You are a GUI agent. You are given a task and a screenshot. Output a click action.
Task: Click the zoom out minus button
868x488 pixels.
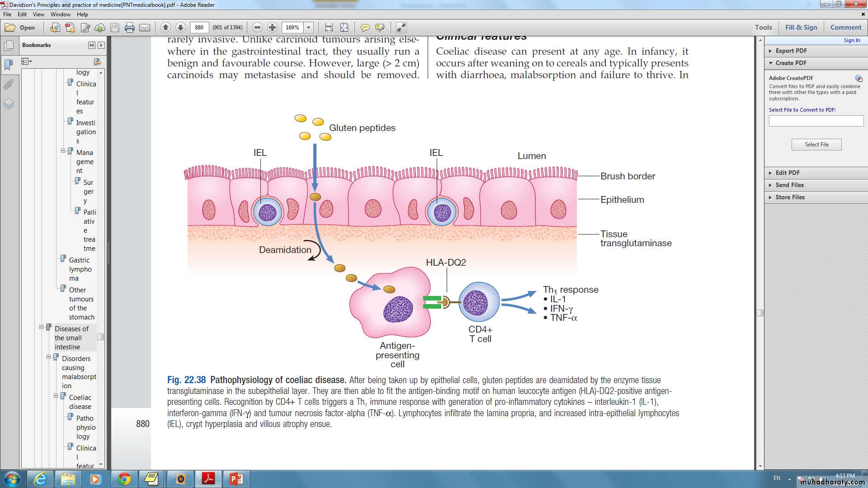point(257,28)
